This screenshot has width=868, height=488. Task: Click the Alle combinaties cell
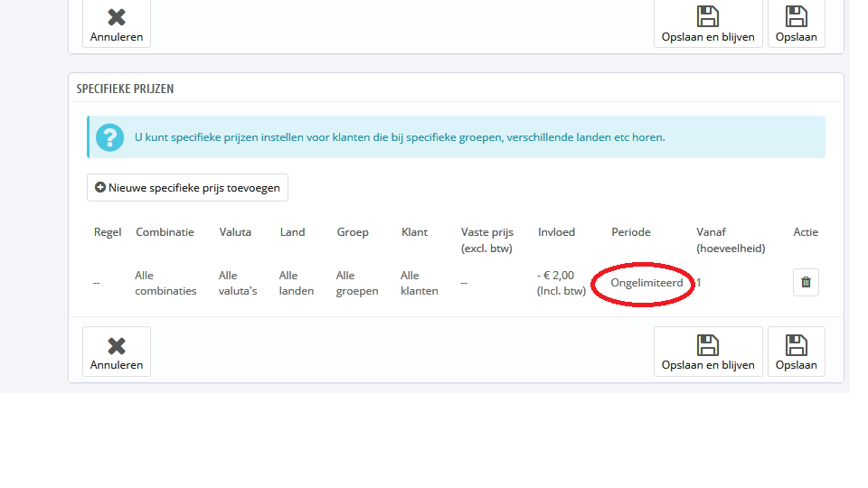pyautogui.click(x=165, y=283)
